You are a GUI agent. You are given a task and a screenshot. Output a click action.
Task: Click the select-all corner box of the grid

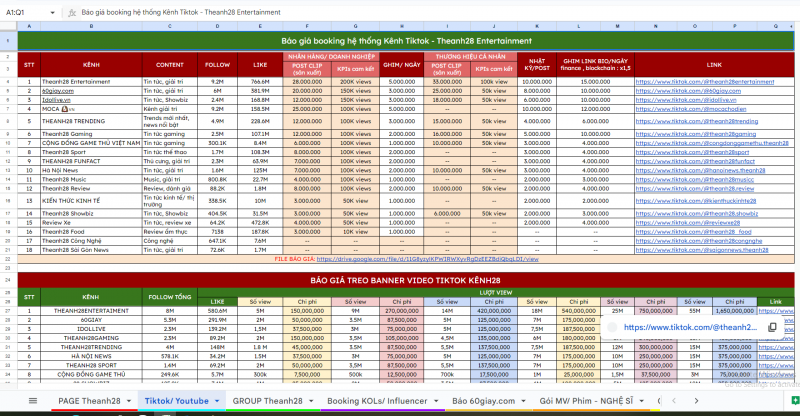point(8,24)
